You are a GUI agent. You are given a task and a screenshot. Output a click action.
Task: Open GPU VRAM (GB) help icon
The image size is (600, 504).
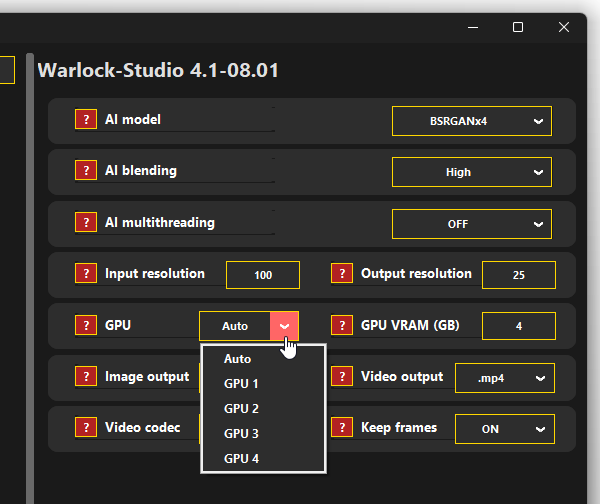tap(342, 325)
